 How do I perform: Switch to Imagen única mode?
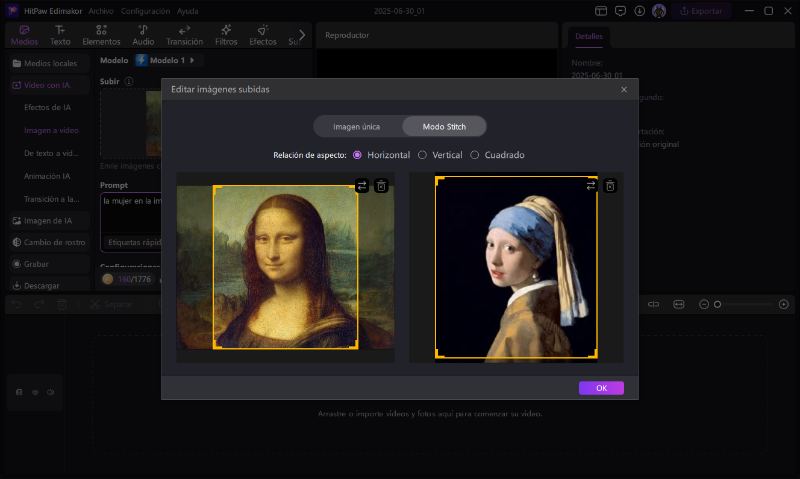(357, 127)
